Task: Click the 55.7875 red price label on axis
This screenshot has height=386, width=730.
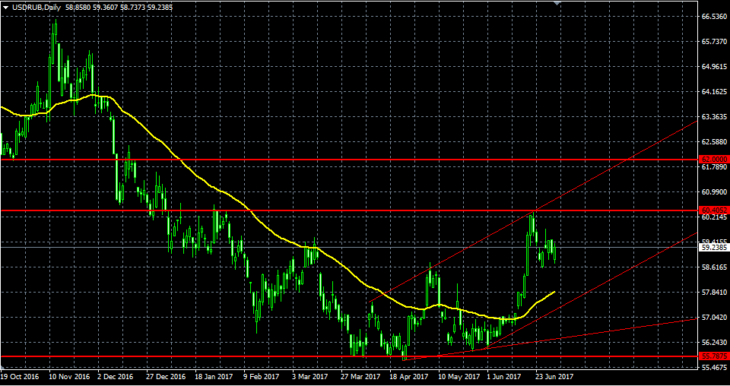Action: [713, 357]
